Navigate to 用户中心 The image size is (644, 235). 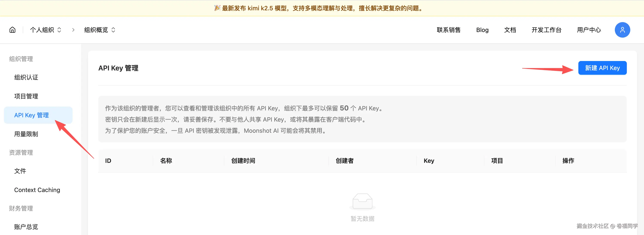pyautogui.click(x=589, y=30)
